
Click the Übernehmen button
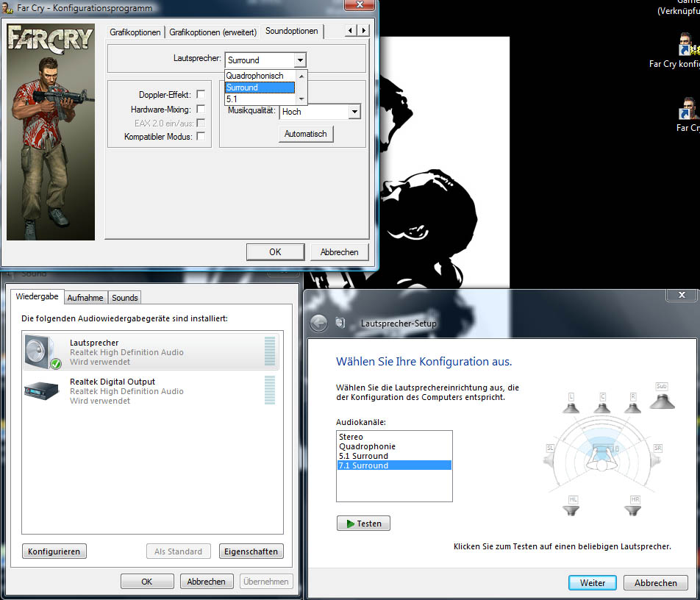266,581
